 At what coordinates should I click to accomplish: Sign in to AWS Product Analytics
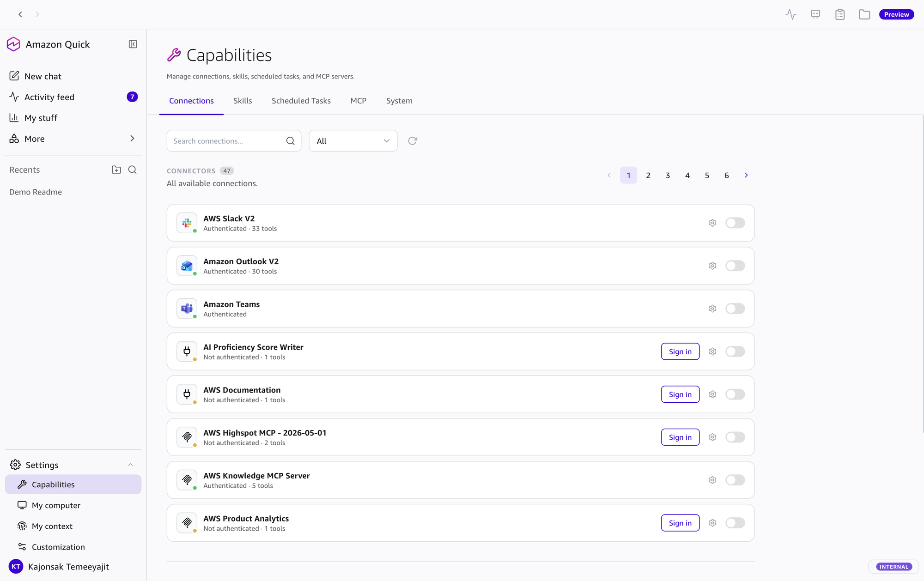pyautogui.click(x=680, y=523)
